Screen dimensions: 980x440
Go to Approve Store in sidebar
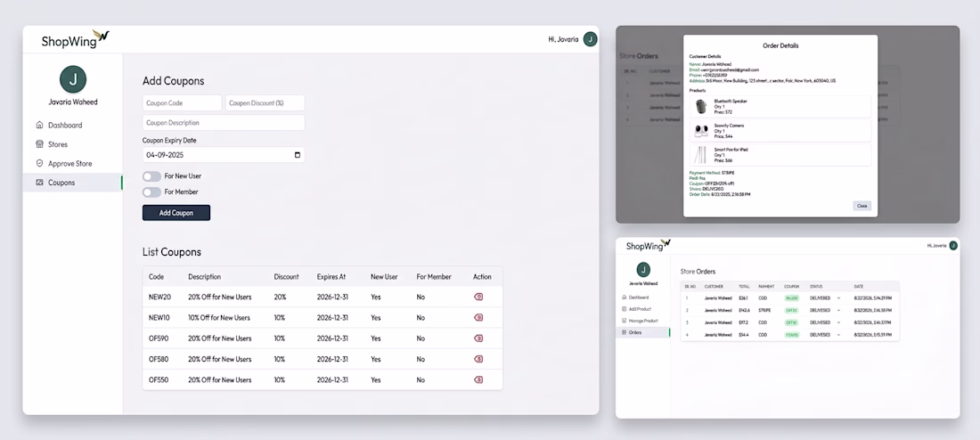72,163
